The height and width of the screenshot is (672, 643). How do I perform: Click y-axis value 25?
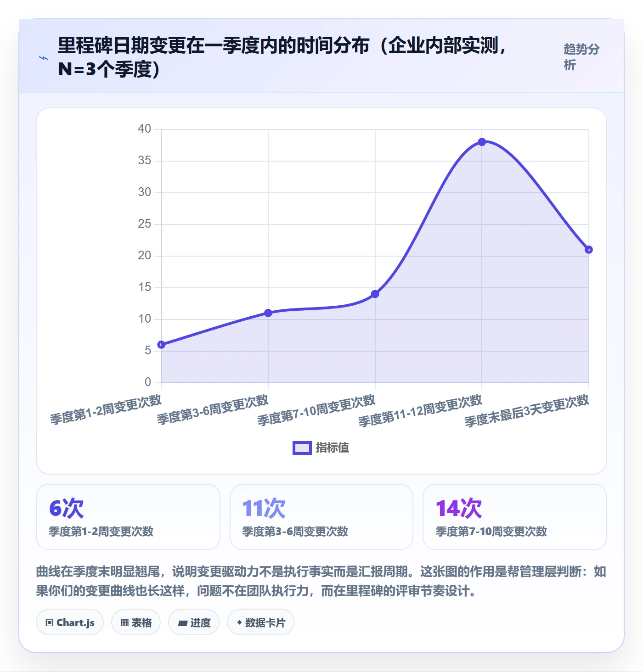pos(145,224)
